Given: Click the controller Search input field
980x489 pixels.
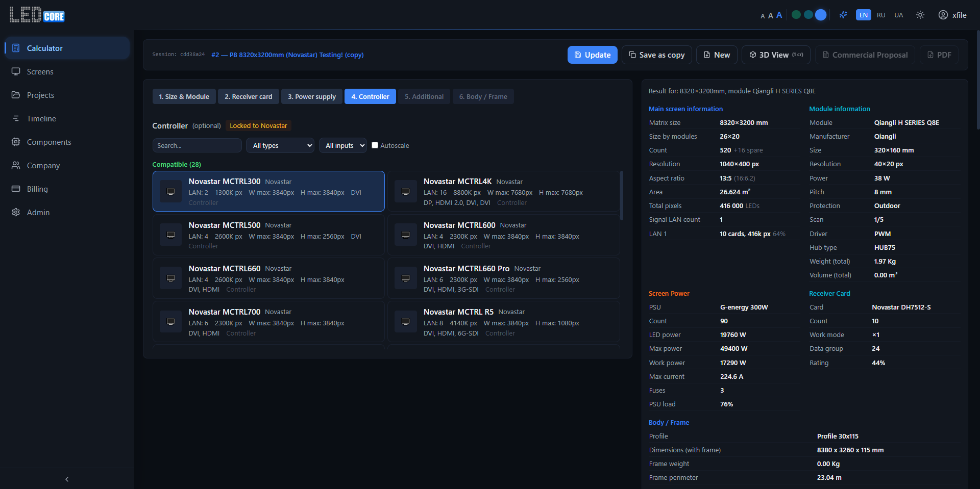Looking at the screenshot, I should (197, 145).
